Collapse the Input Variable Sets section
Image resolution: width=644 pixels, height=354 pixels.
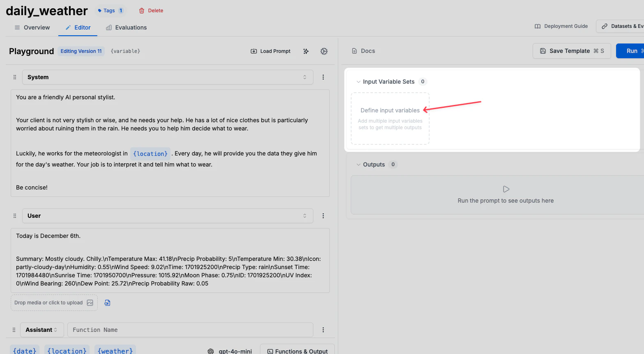[359, 82]
